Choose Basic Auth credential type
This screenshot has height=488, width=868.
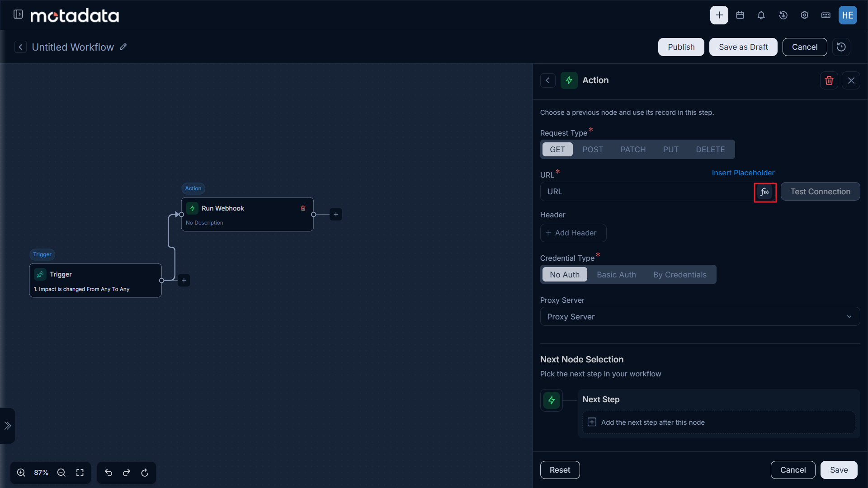616,275
